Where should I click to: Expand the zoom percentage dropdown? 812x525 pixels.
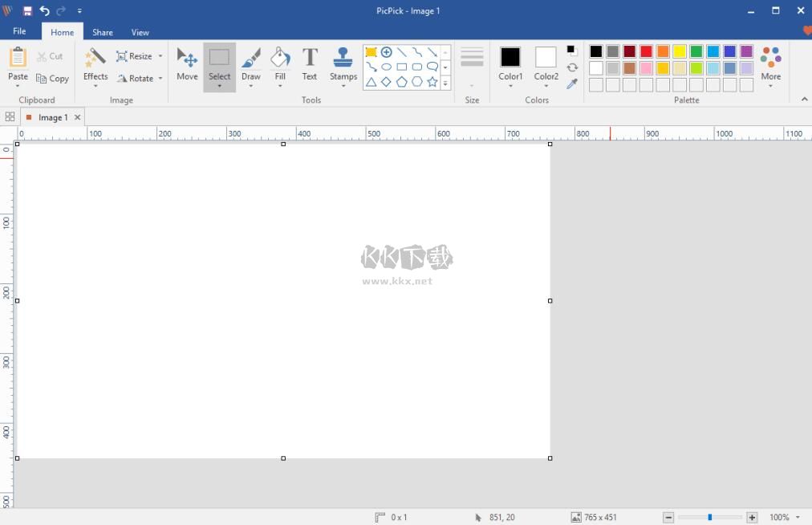798,518
